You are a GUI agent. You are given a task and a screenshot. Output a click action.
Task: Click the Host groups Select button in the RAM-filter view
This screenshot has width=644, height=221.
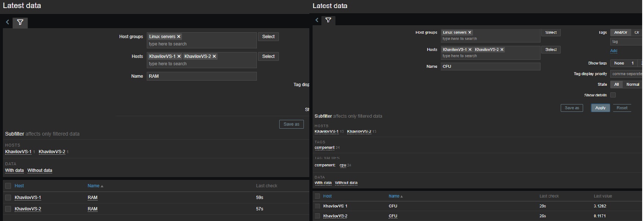click(x=268, y=37)
